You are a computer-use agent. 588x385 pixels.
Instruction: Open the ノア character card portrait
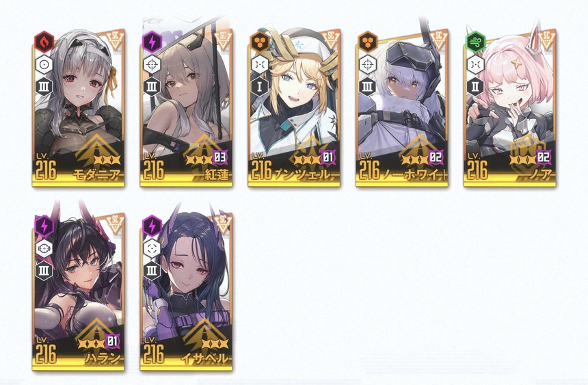pyautogui.click(x=510, y=108)
